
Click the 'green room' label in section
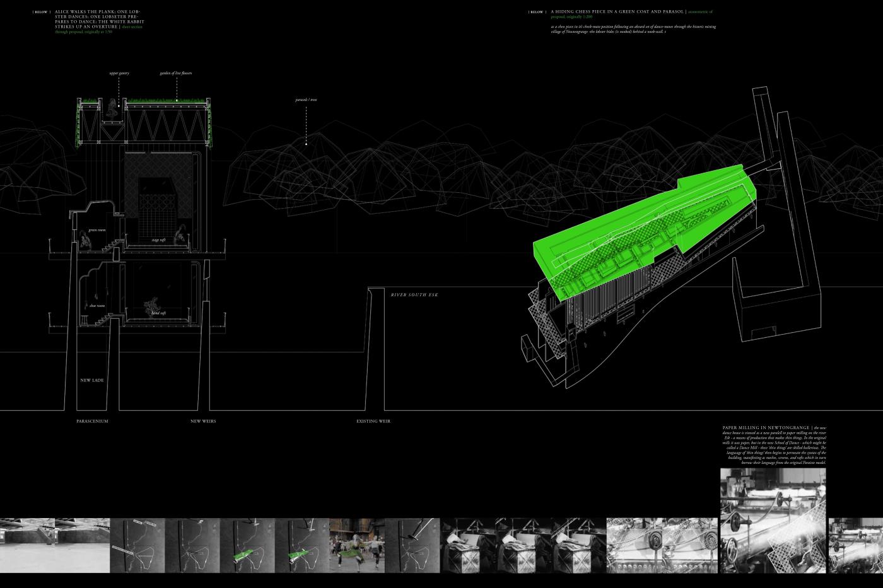click(96, 230)
